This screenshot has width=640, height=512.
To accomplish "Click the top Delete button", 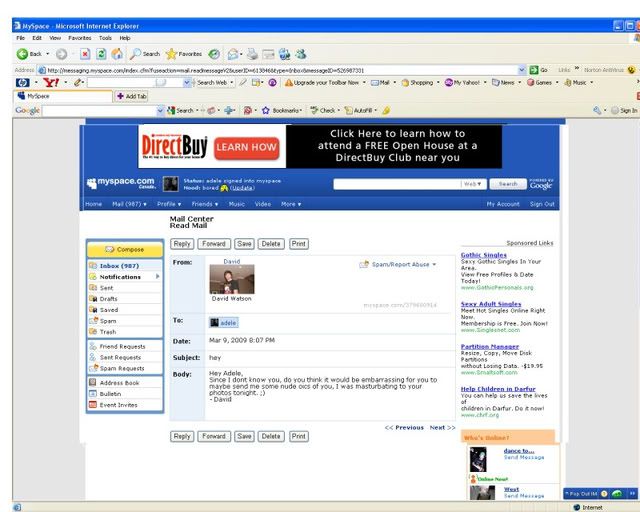I will (271, 244).
